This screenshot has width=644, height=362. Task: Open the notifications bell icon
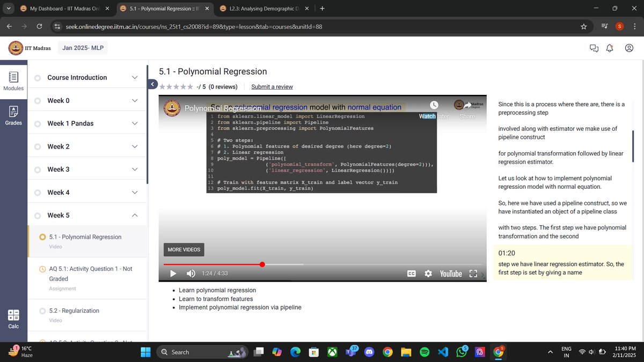tap(610, 48)
